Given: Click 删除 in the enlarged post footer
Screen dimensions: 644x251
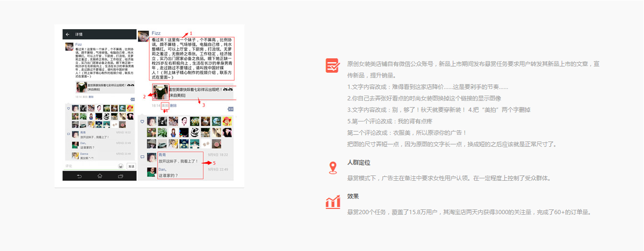Looking at the screenshot, I should [x=173, y=105].
